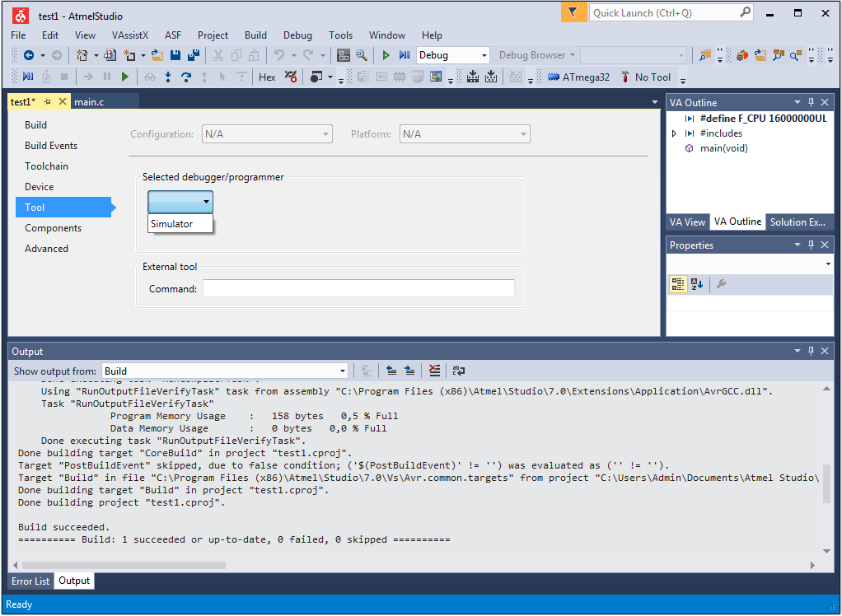Pin the test1* document tab
Screen dimensions: 842x616
pyautogui.click(x=47, y=101)
